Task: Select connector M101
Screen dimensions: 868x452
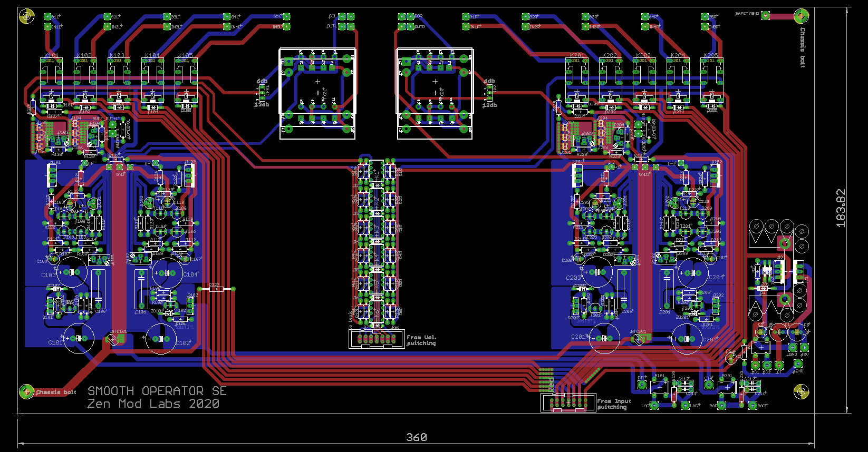Action: pyautogui.click(x=52, y=175)
